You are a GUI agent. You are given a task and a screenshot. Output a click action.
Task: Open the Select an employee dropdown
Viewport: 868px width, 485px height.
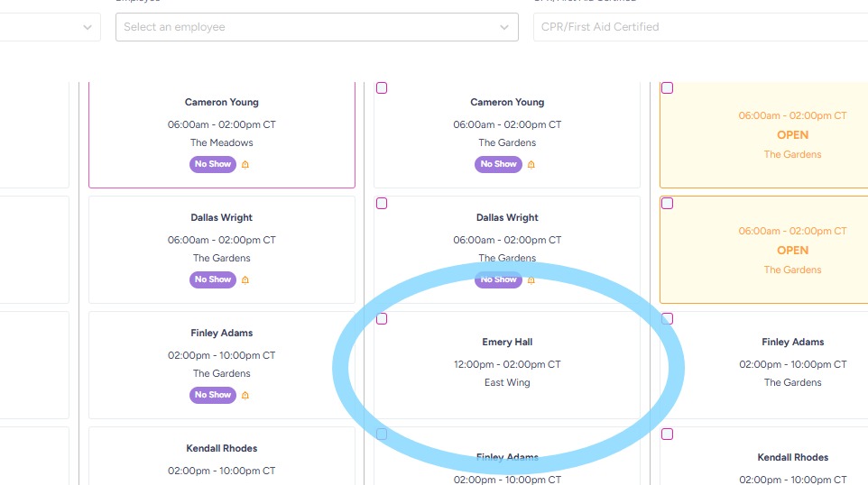[317, 27]
